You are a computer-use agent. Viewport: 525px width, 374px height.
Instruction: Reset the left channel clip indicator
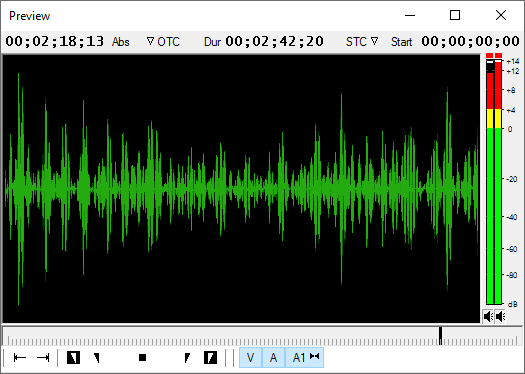[x=490, y=55]
